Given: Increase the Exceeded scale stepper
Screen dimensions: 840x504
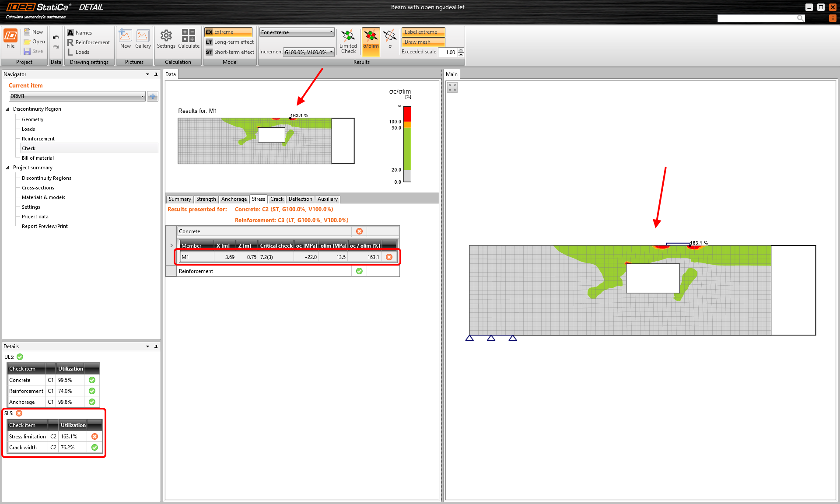Looking at the screenshot, I should (461, 50).
